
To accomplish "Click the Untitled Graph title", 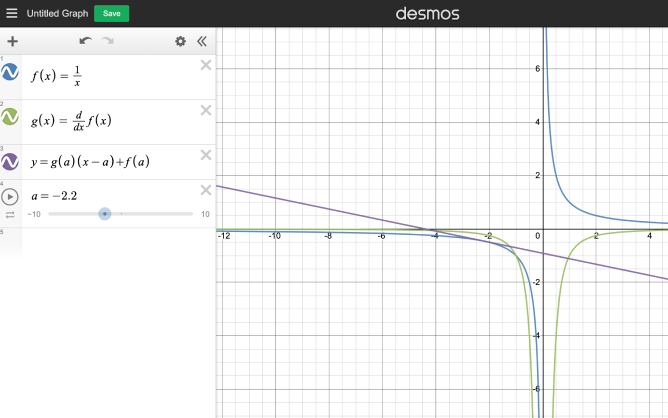I will 57,13.
